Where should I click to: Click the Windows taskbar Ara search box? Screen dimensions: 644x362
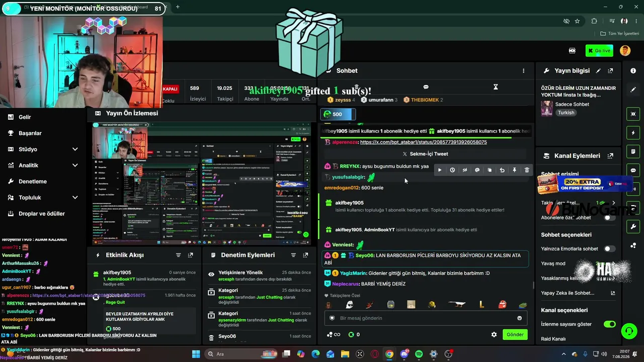(x=241, y=354)
